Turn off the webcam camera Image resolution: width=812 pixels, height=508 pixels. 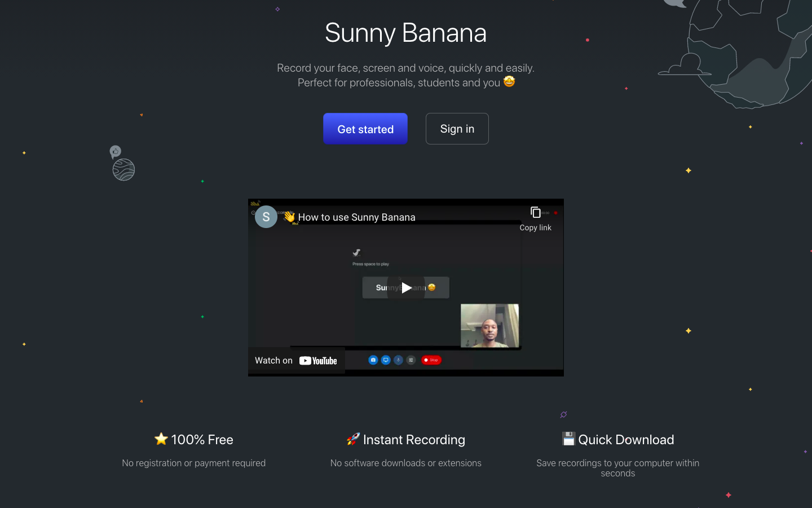click(373, 360)
